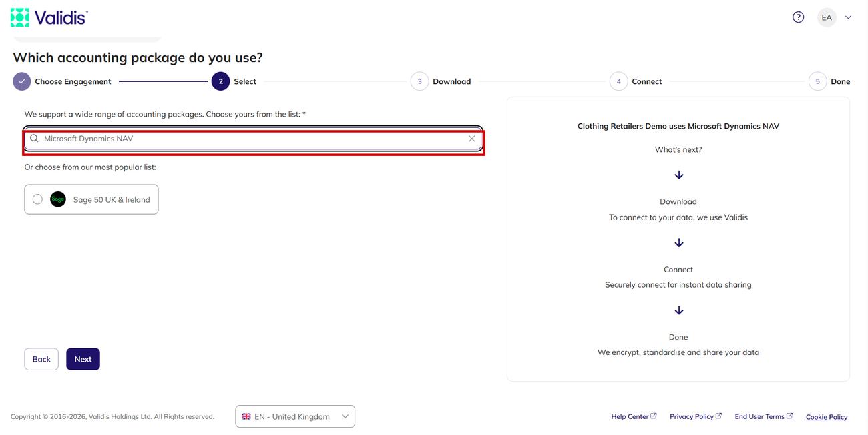
Task: Click the Validis logo
Action: click(49, 17)
